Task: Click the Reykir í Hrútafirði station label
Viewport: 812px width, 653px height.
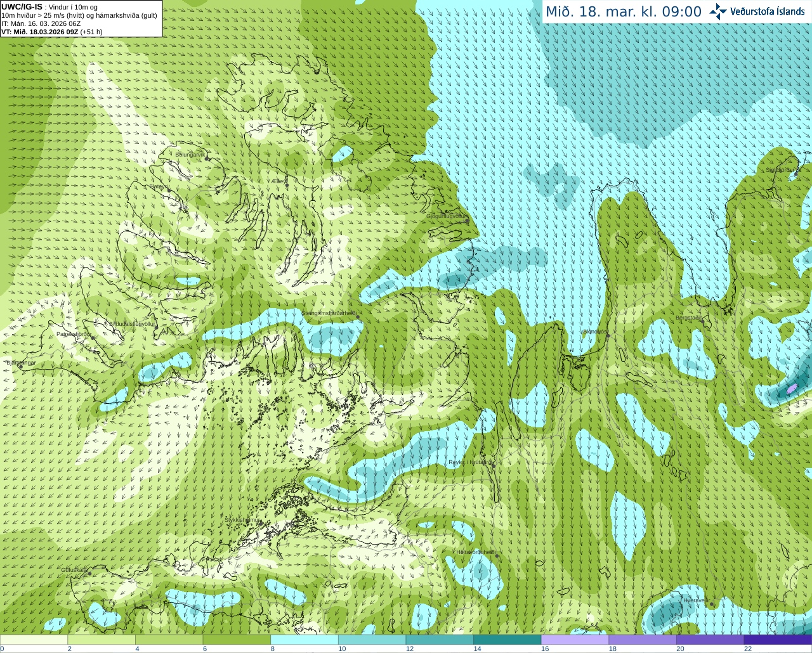Action: pyautogui.click(x=471, y=462)
